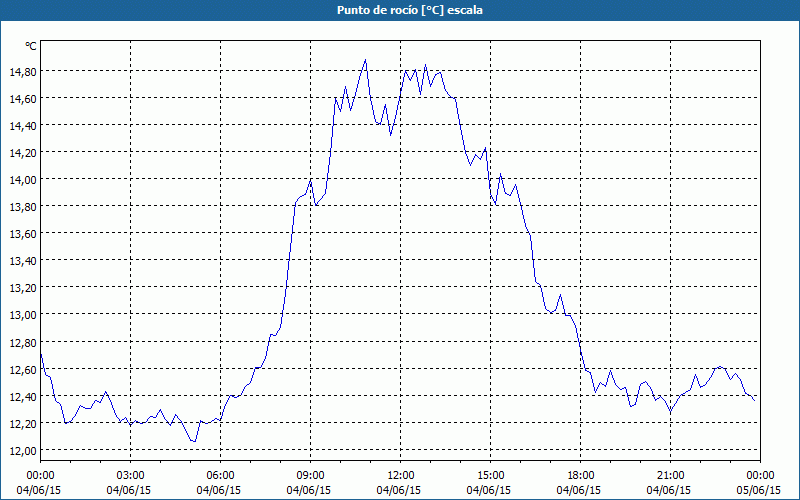Viewport: 800px width, 500px height.
Task: Click the 12,60 y-axis value
Action: tap(23, 369)
